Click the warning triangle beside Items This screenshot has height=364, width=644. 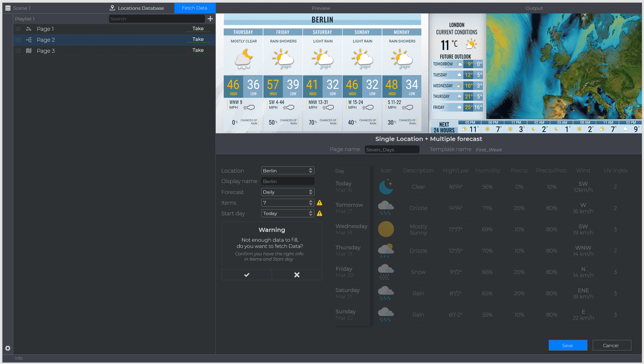coord(319,203)
